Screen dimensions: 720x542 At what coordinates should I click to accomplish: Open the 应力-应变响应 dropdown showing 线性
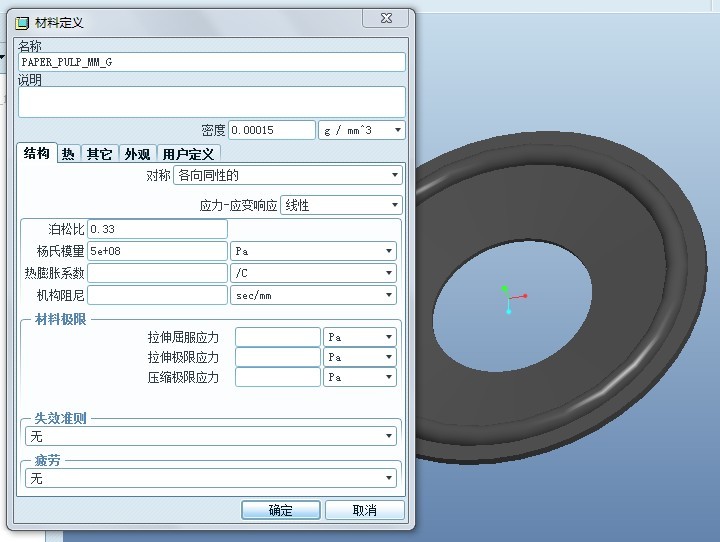coord(341,205)
